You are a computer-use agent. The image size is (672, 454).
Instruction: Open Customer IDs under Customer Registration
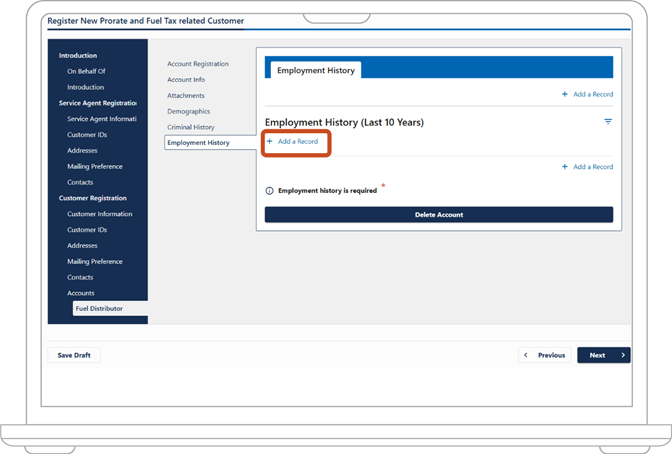click(x=87, y=230)
